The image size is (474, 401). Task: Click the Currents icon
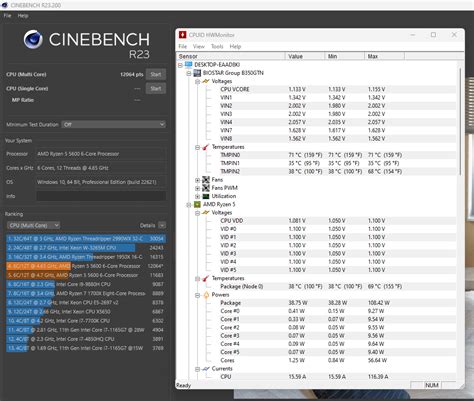tap(206, 368)
